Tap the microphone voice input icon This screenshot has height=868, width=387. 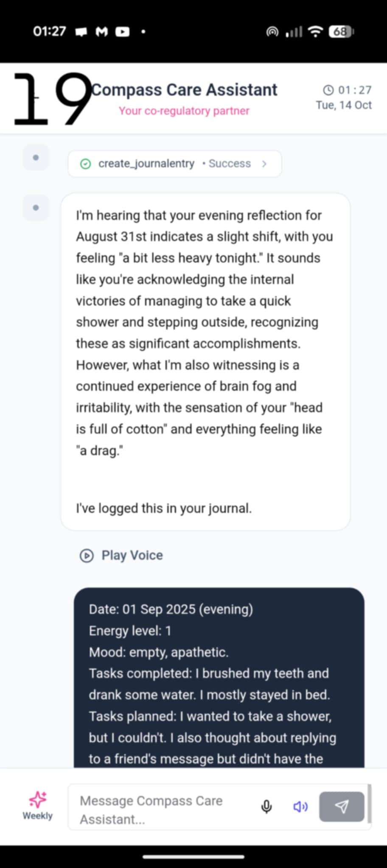click(x=266, y=806)
